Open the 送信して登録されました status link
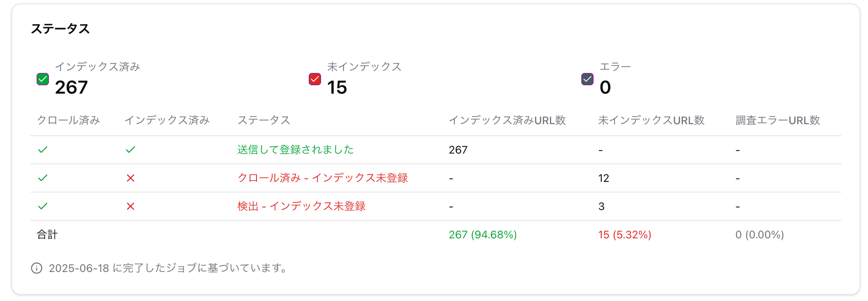868x301 pixels. tap(295, 150)
